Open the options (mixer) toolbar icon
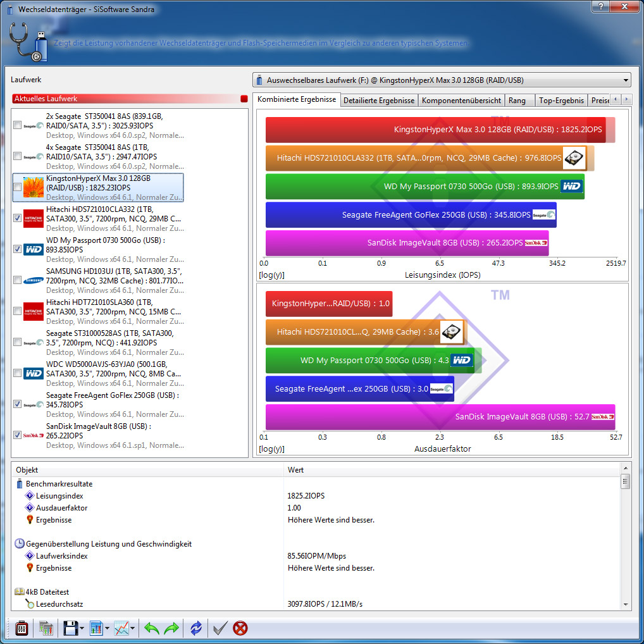 click(x=22, y=628)
